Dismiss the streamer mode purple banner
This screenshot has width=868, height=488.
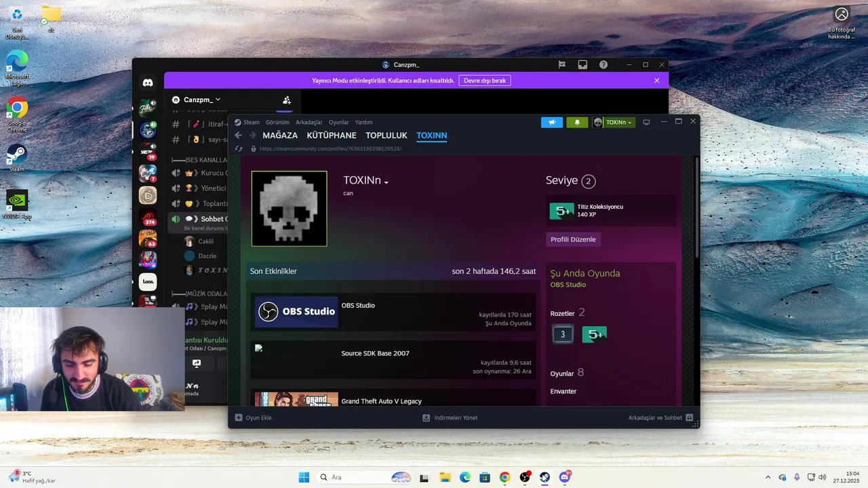[656, 80]
